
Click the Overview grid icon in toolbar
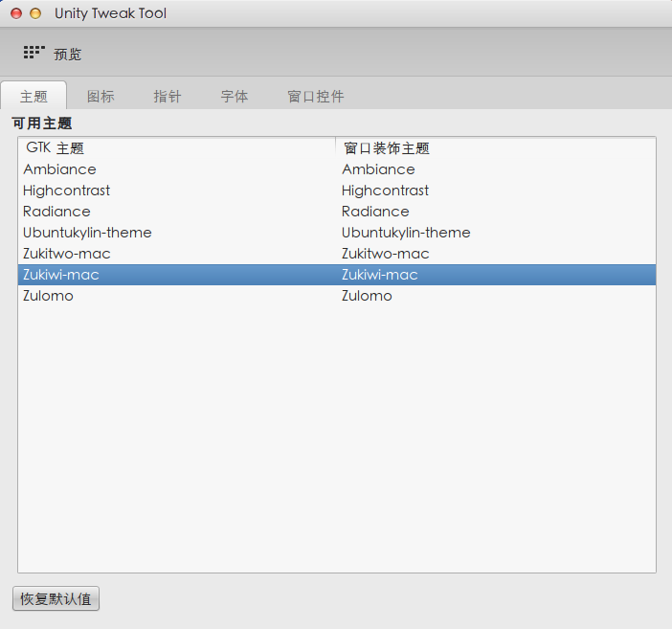click(x=34, y=53)
